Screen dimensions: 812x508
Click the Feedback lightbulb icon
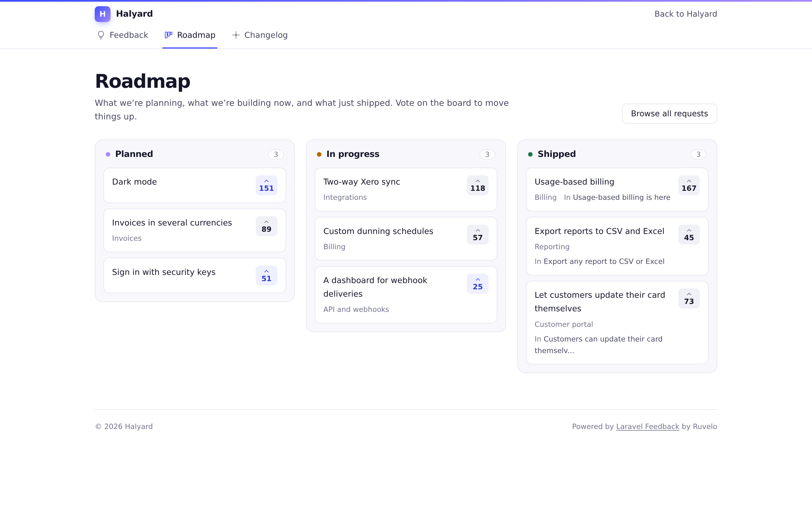pyautogui.click(x=101, y=35)
